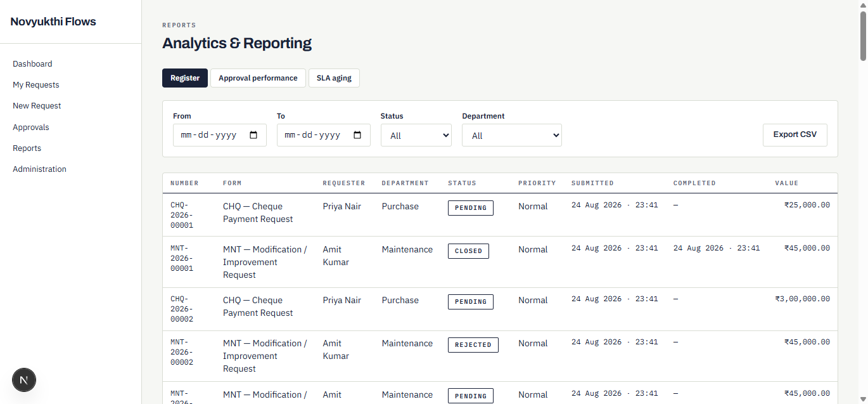Click the COMPLETED column header

pyautogui.click(x=694, y=183)
